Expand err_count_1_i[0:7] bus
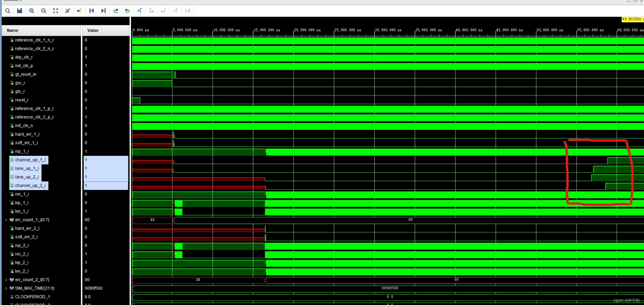The image size is (644, 305). pos(6,220)
